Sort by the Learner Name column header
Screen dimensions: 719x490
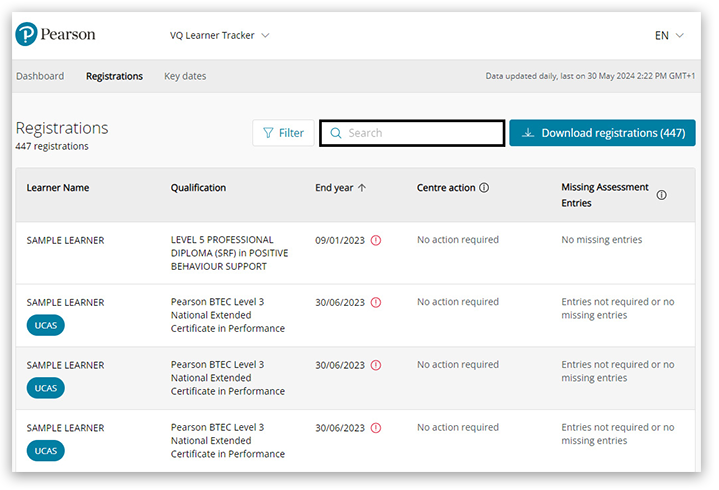coord(58,188)
